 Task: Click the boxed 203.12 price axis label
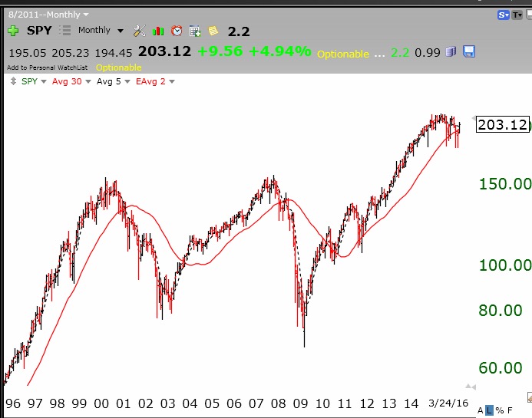(x=503, y=124)
